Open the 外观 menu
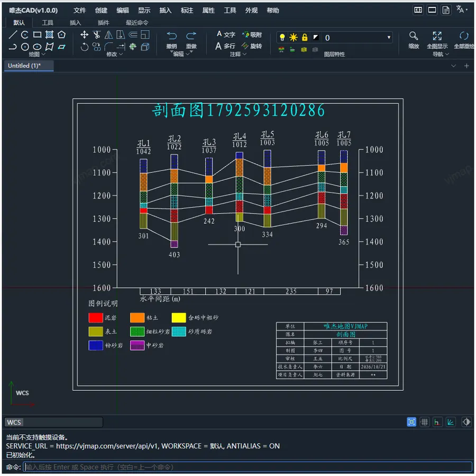This screenshot has width=476, height=476. 251,11
